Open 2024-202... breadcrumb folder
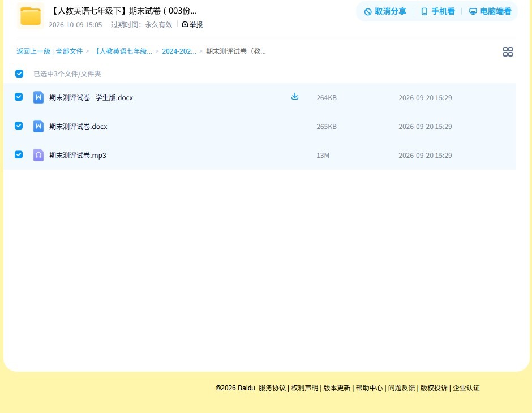Screen dimensions: 532x413 (x=179, y=51)
